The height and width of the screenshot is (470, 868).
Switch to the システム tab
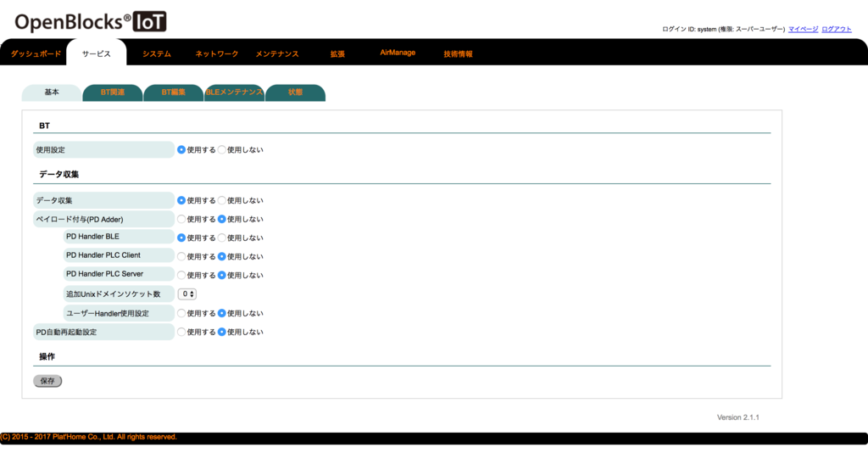157,53
